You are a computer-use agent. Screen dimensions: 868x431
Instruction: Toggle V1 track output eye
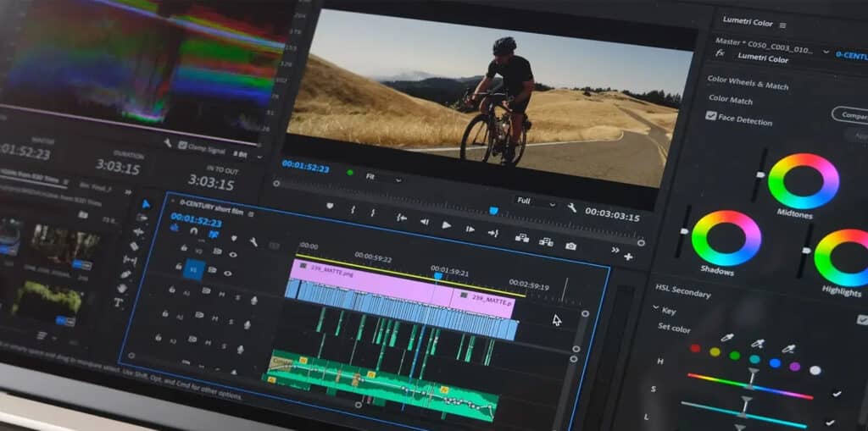227,273
